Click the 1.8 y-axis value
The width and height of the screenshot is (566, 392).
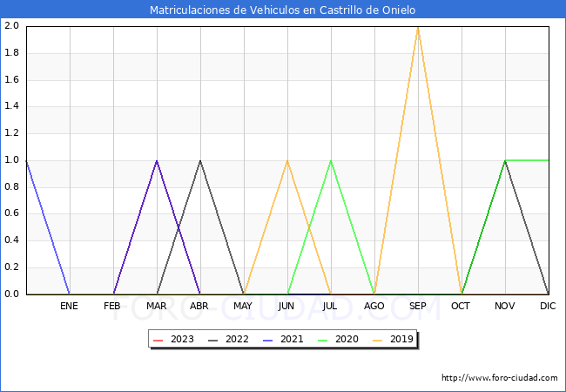(11, 52)
